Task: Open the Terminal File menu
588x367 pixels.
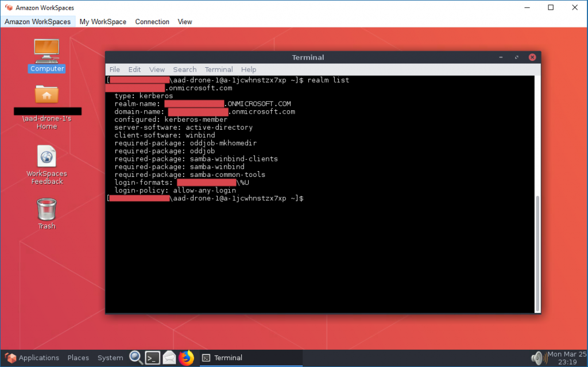Action: (x=114, y=69)
